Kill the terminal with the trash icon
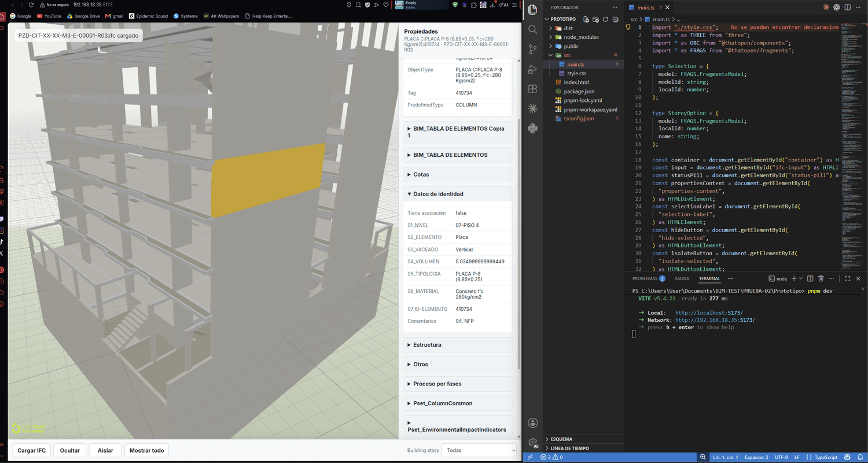The image size is (868, 463). point(821,278)
